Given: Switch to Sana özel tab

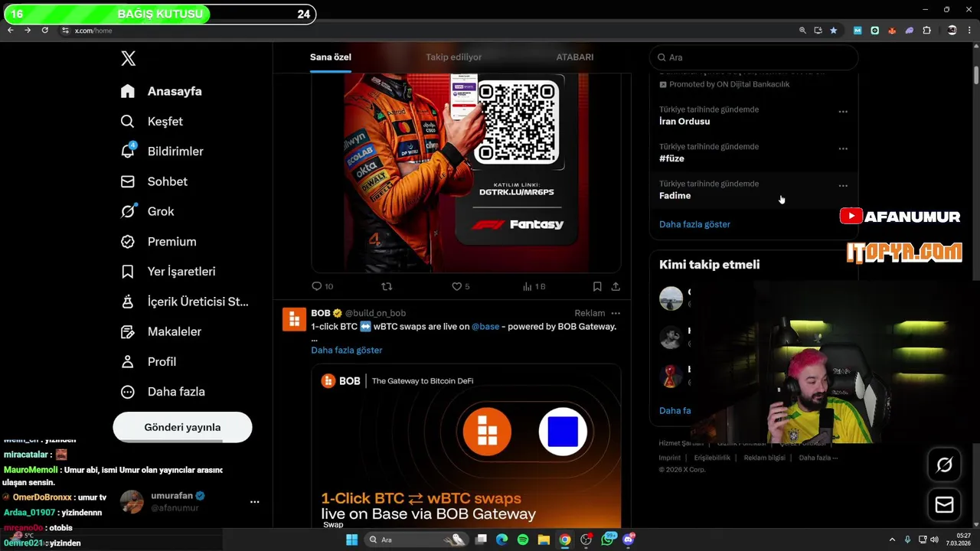Looking at the screenshot, I should (331, 57).
